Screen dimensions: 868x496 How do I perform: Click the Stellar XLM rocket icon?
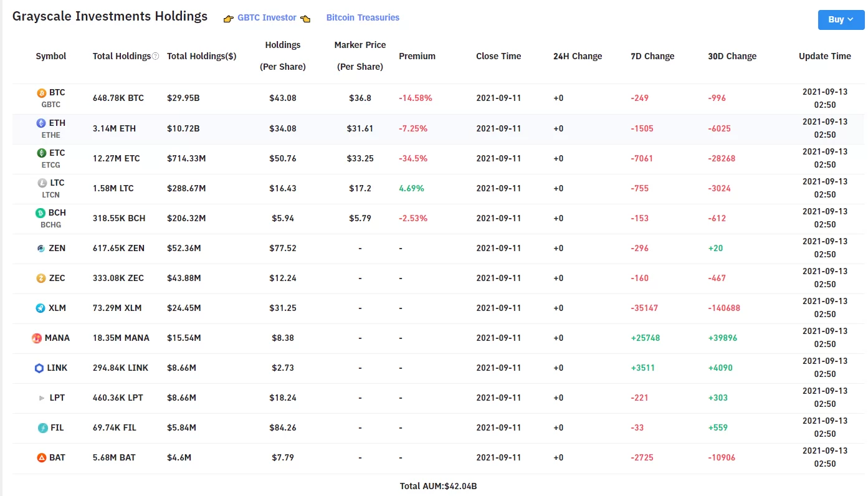coord(41,308)
